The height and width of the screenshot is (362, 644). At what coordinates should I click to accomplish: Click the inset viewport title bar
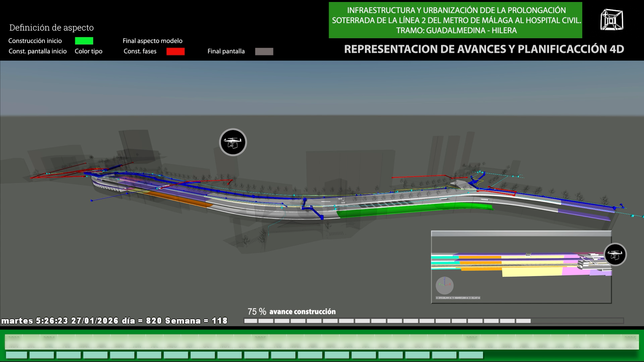click(521, 234)
